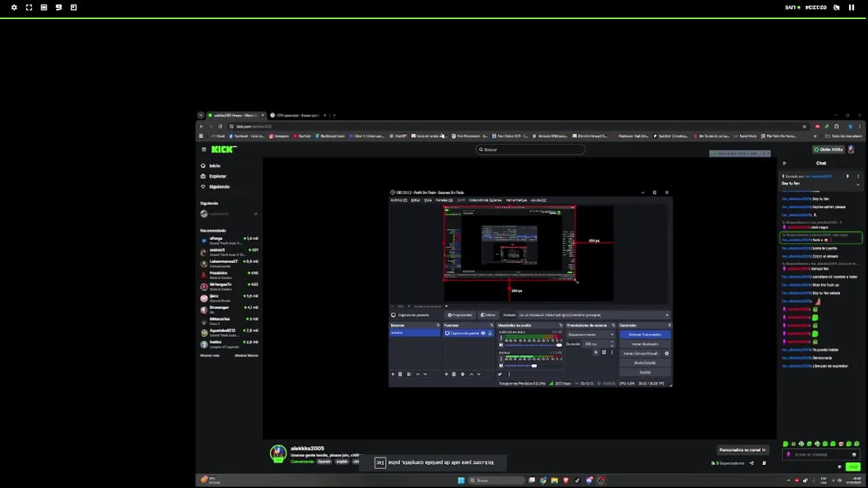The width and height of the screenshot is (868, 488).
Task: Click Propiedades button in OBS source toolbar
Action: point(460,314)
